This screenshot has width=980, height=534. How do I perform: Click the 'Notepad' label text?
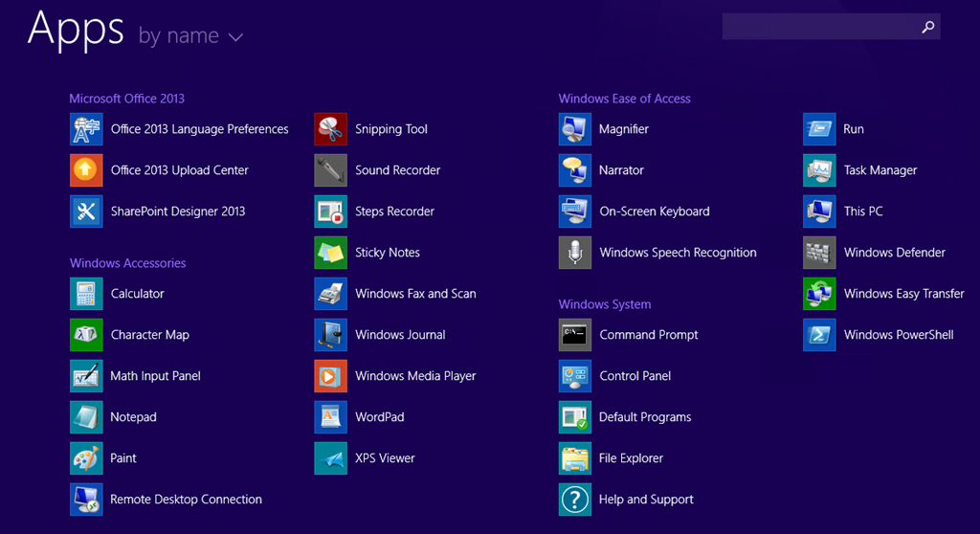(133, 417)
